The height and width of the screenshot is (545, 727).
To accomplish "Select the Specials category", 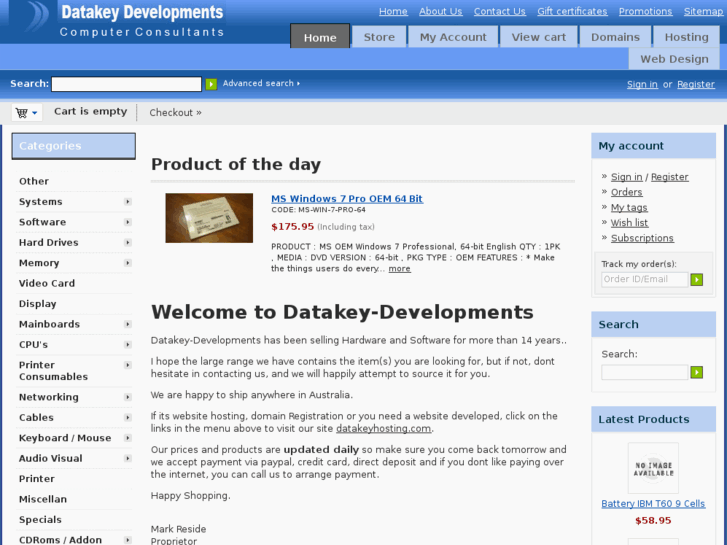I will coord(40,519).
